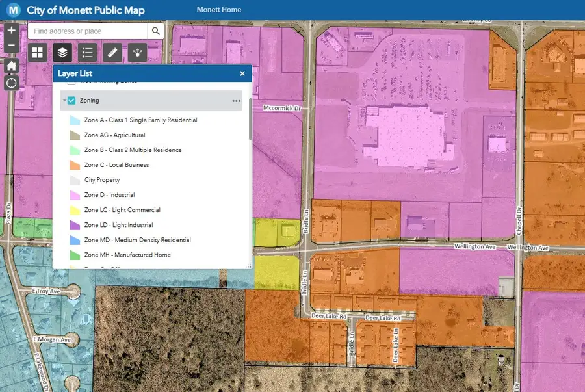Uncheck the Zoning layer checkbox
This screenshot has height=392, width=585.
[72, 101]
